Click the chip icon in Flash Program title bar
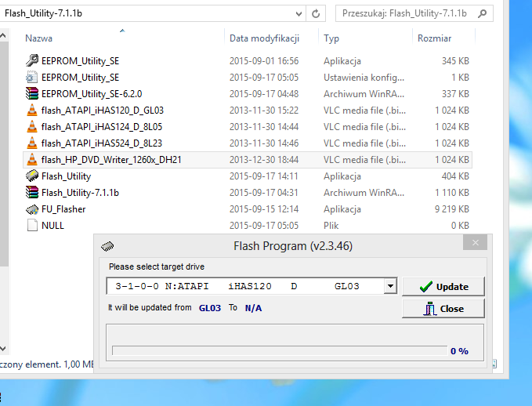This screenshot has height=406, width=532. point(107,246)
